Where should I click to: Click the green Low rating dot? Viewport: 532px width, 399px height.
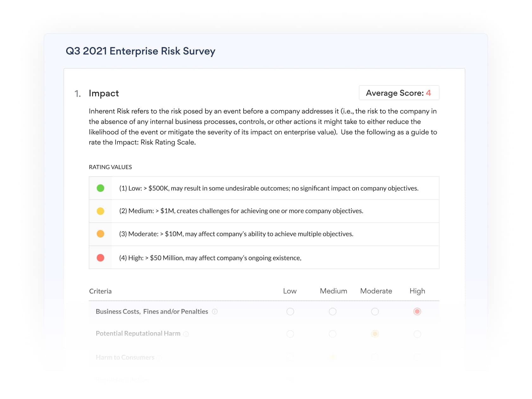coord(100,188)
